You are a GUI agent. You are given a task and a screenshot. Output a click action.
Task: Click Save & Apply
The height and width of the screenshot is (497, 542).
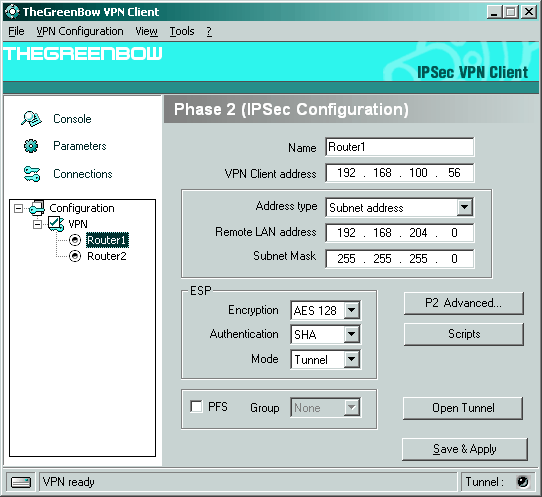465,449
